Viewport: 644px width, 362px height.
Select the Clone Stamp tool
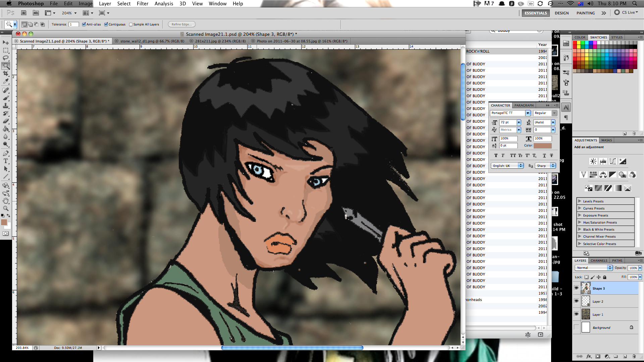point(6,106)
